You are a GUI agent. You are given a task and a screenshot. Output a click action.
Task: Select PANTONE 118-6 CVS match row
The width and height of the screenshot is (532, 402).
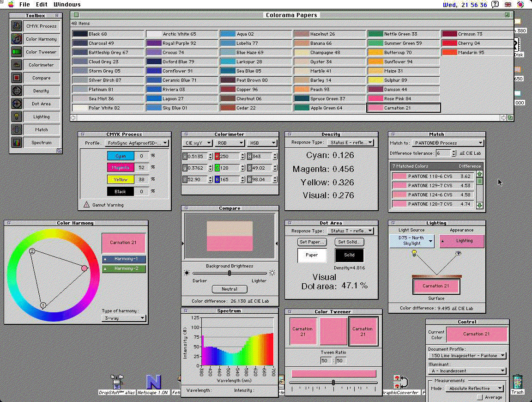click(x=433, y=176)
